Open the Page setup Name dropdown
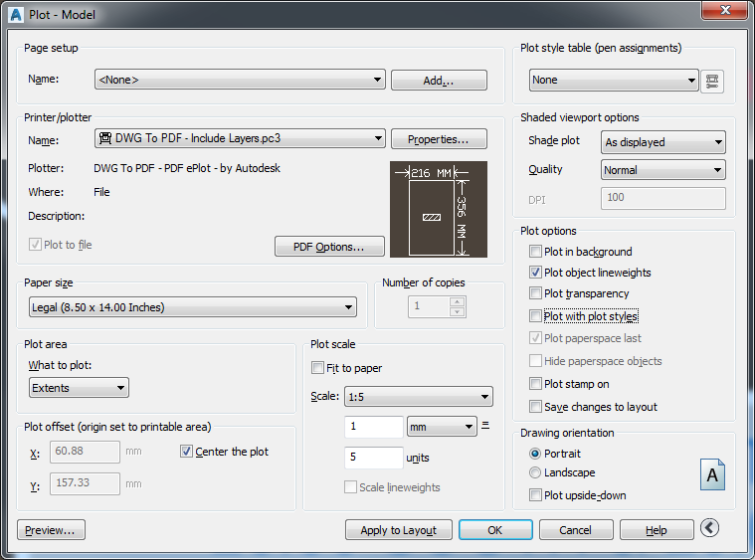The image size is (755, 560). [240, 80]
